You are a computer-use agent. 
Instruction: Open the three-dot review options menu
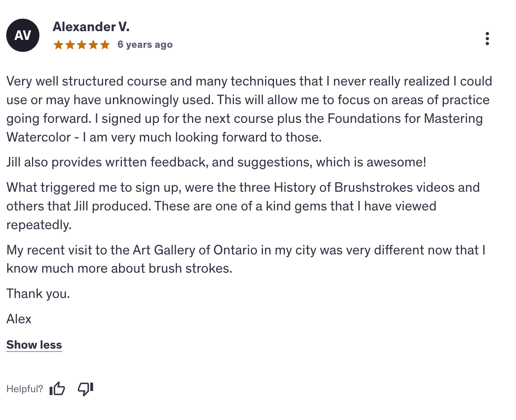pos(487,39)
